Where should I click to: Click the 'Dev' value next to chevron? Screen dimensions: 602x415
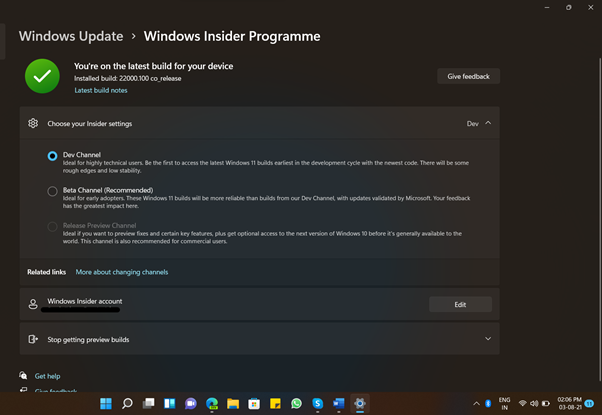tap(473, 124)
